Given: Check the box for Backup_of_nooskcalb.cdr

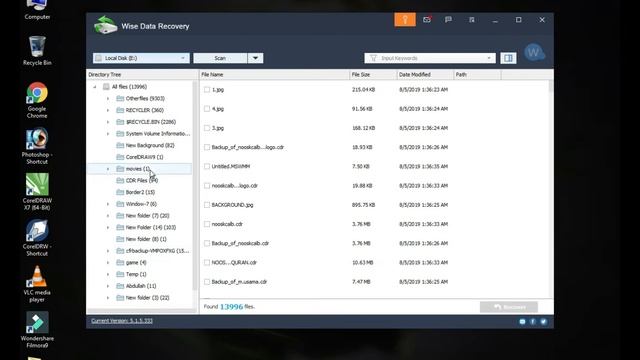Looking at the screenshot, I should pos(207,243).
